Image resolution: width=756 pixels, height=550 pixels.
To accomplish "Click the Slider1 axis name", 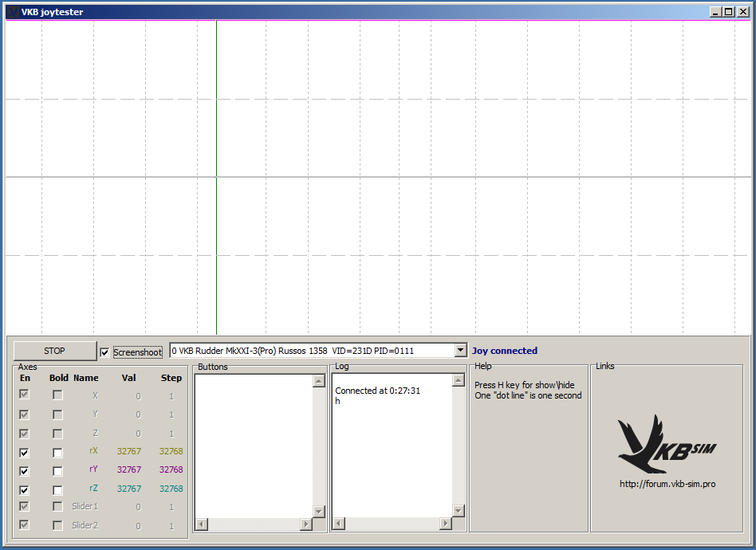I will click(x=85, y=506).
